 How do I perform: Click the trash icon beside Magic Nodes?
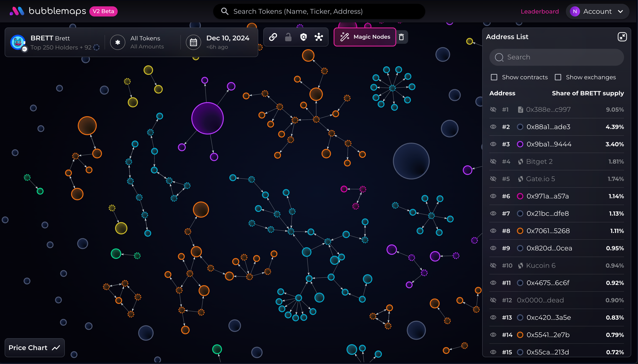tap(401, 37)
